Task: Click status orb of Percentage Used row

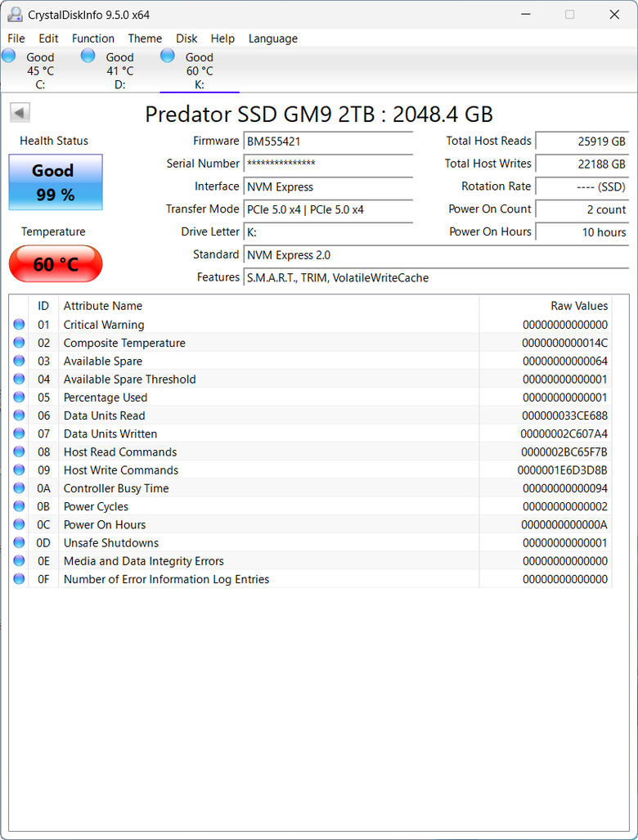Action: pos(19,397)
